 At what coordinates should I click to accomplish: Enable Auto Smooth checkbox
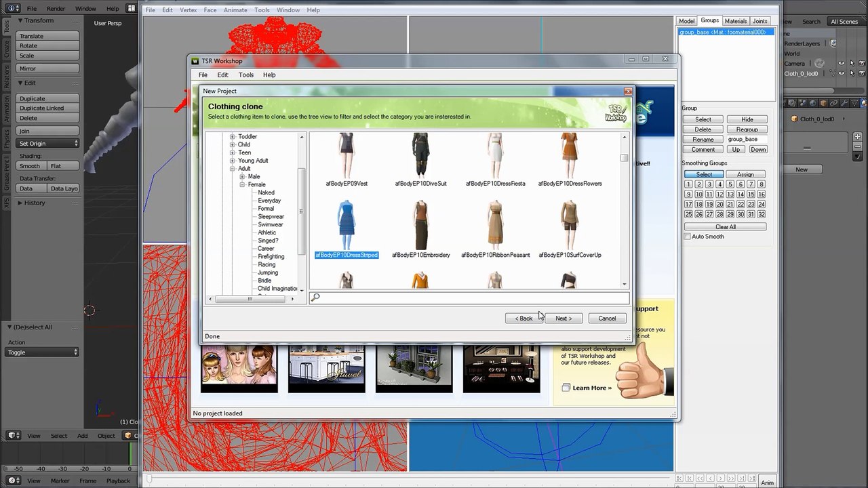point(687,237)
